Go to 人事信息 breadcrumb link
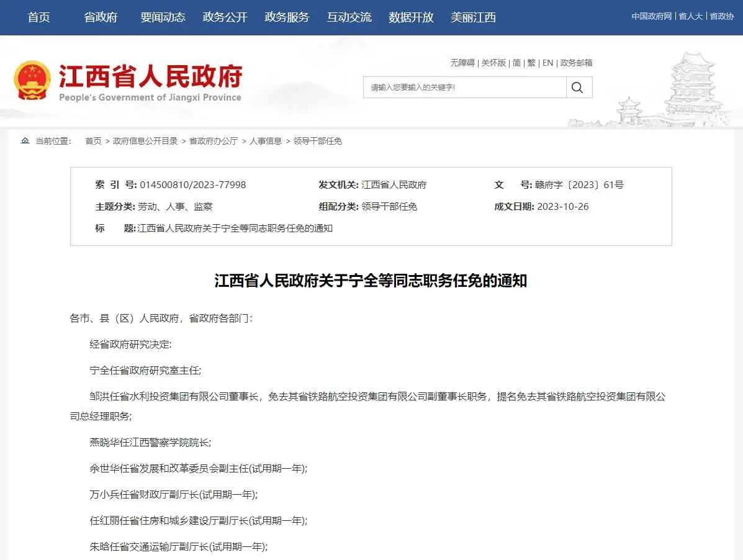Screen dimensions: 743x560 266,141
